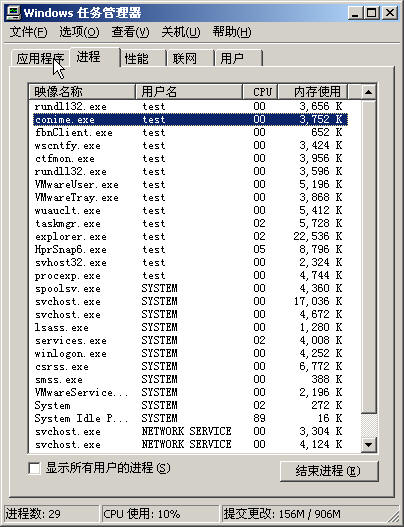Screen dimensions: 404x527
Task: Maximize the Task Manager window
Action: [372, 13]
